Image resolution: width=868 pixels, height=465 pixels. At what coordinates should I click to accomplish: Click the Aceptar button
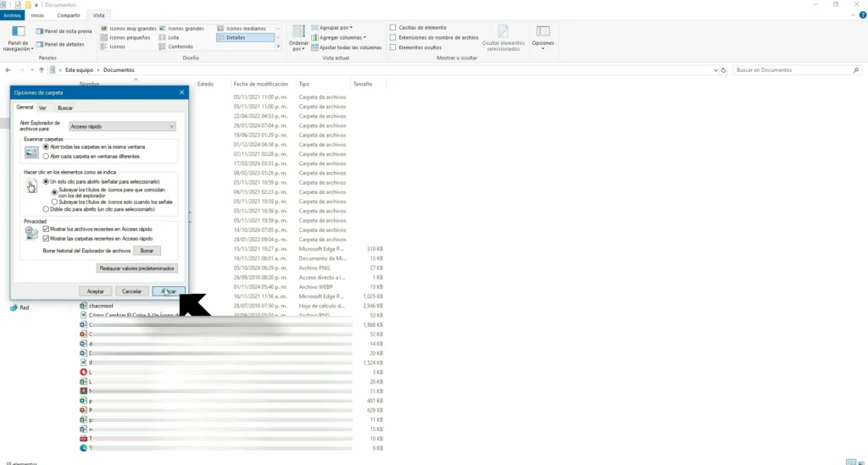[x=95, y=291]
